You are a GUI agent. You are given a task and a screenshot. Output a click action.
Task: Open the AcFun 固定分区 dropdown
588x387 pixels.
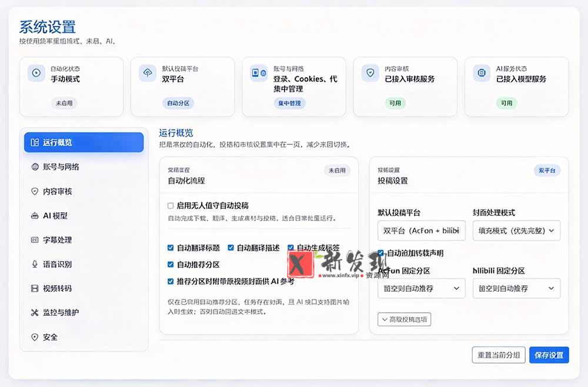tap(422, 288)
